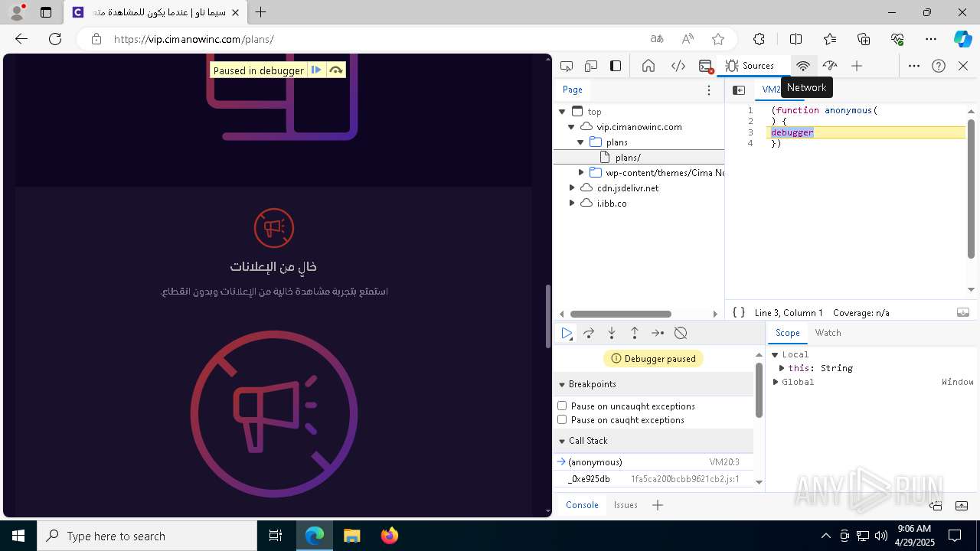
Task: Expand the this: String variable
Action: pos(782,368)
